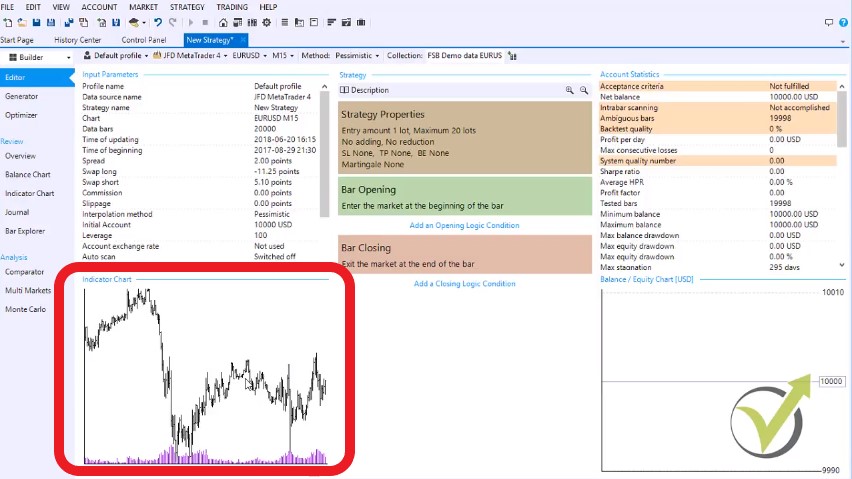The image size is (852, 479).
Task: Expand the Builder dropdown in the sidebar
Action: (x=69, y=58)
